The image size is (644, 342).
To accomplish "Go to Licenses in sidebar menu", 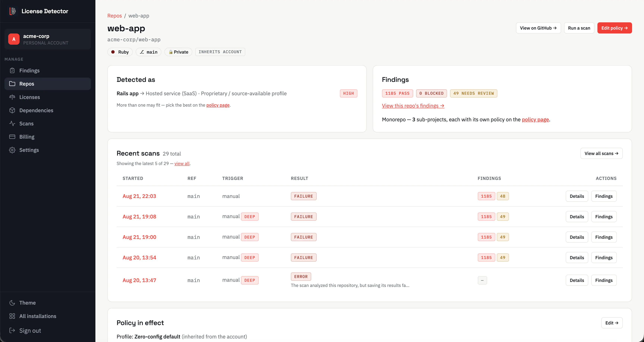I will coord(48,97).
